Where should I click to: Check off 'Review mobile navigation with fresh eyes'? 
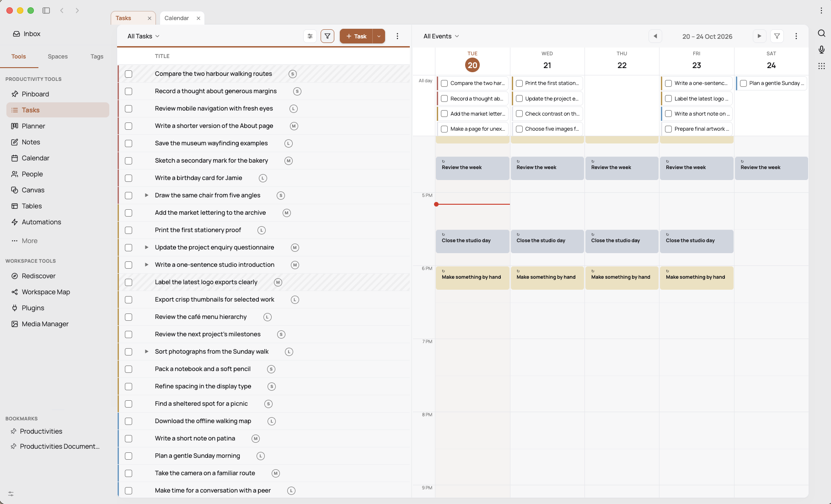click(129, 109)
